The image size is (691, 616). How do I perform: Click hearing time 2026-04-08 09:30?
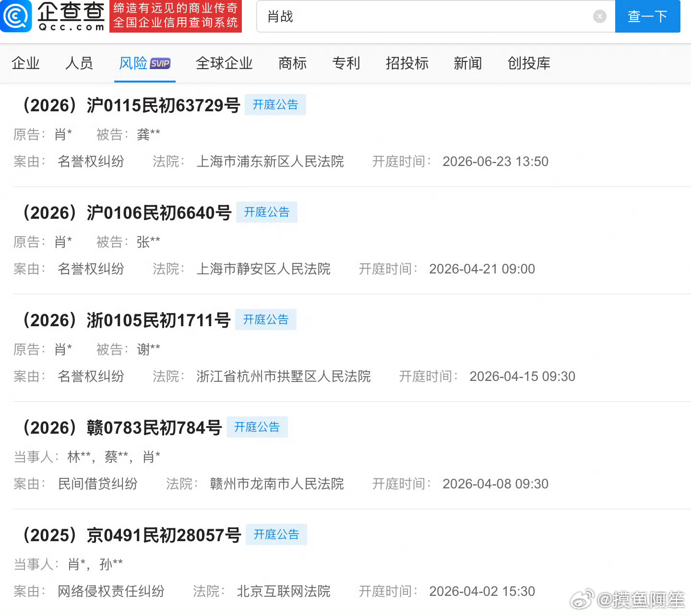pyautogui.click(x=495, y=484)
